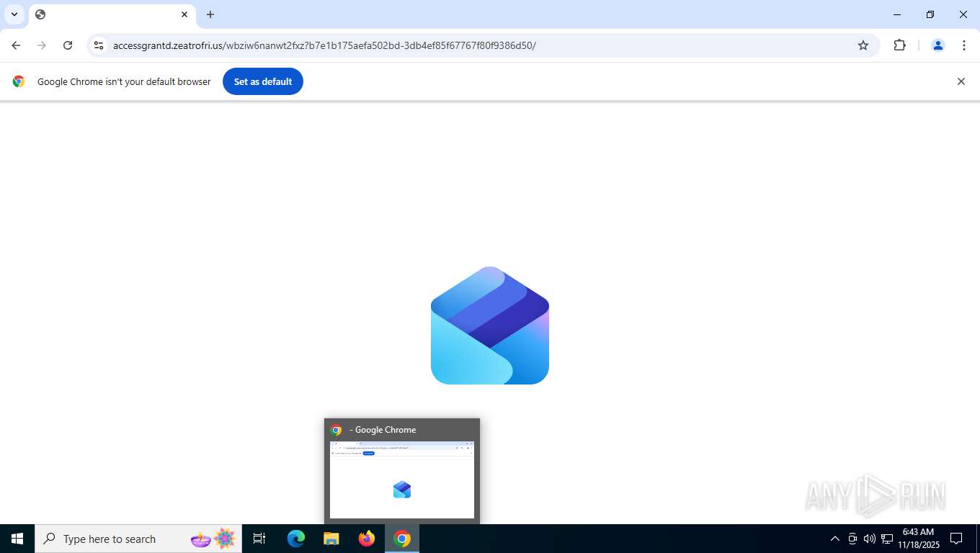This screenshot has width=980, height=553.
Task: Open network status tray icon
Action: point(887,539)
